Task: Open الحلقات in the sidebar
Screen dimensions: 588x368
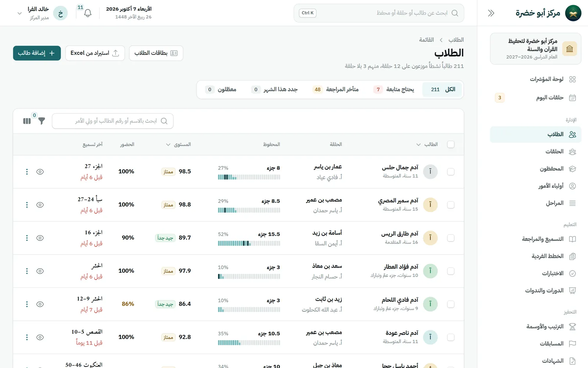Action: pyautogui.click(x=535, y=152)
